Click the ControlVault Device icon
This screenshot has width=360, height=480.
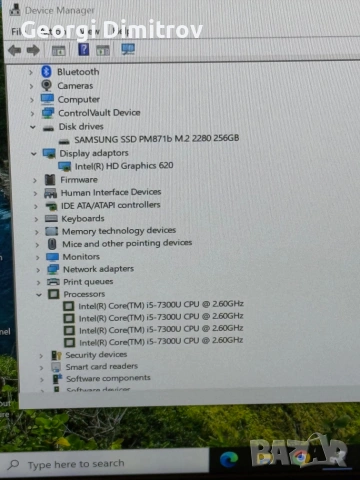(48, 113)
